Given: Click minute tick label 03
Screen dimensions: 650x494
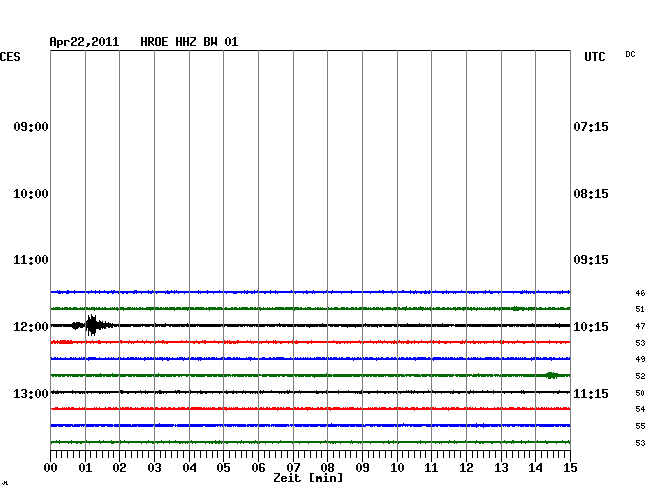Looking at the screenshot, I should pos(155,468).
